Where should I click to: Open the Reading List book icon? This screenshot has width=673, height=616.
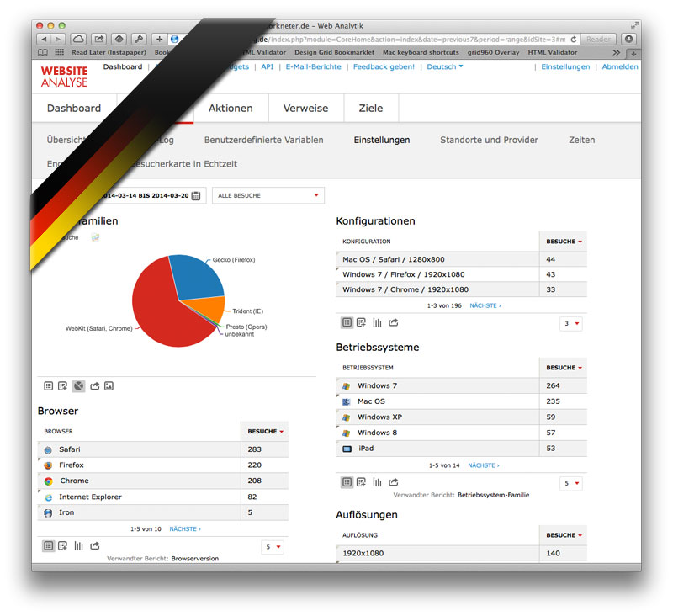tap(43, 52)
